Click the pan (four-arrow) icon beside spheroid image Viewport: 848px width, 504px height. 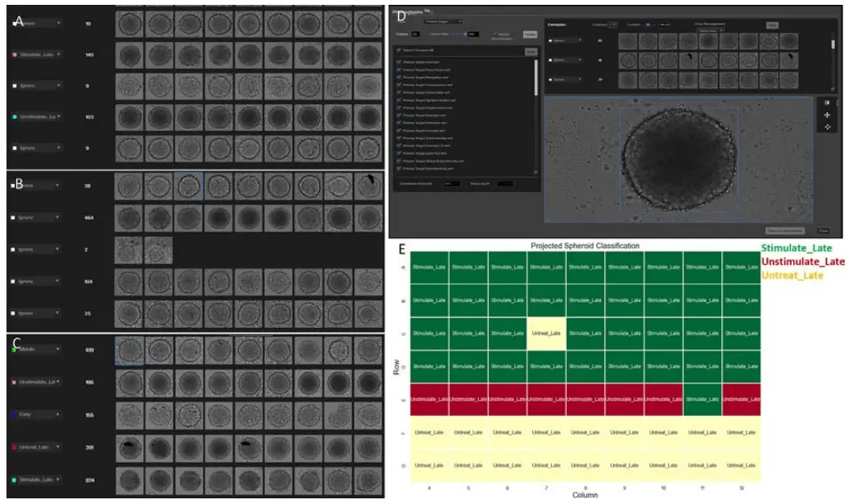tap(827, 115)
